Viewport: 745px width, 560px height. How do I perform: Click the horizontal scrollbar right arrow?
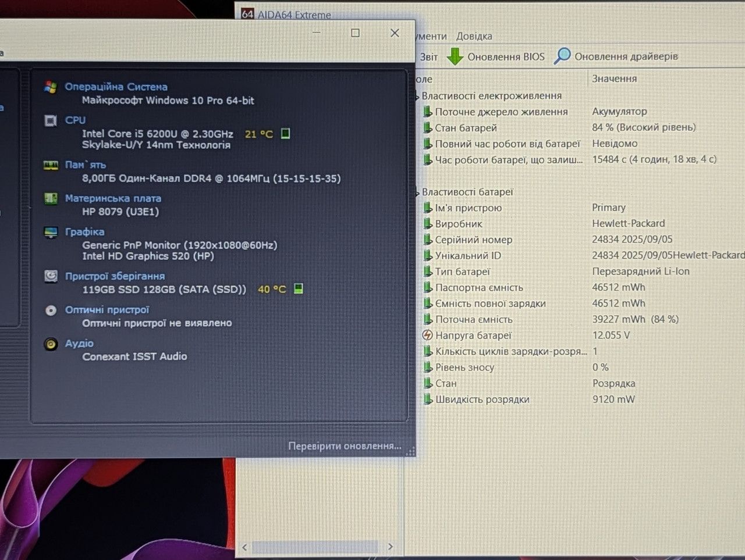click(390, 547)
